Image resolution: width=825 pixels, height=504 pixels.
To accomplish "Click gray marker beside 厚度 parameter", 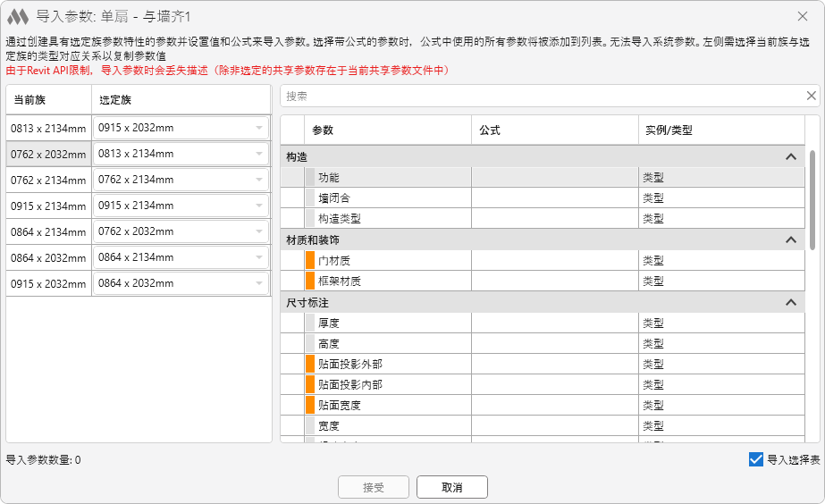I will pos(310,323).
